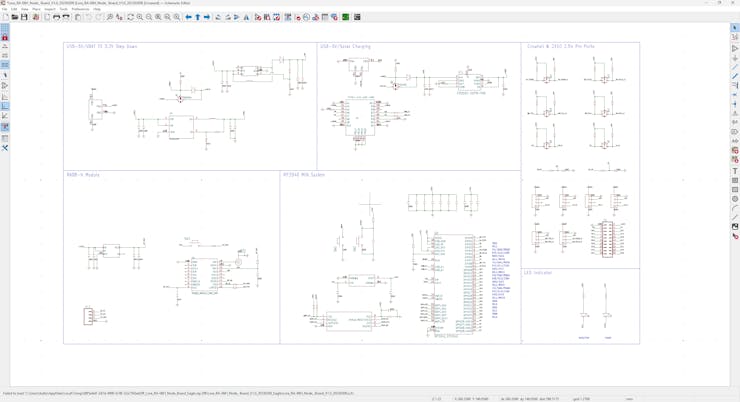The width and height of the screenshot is (740, 402).
Task: Open the File menu
Action: click(4, 9)
